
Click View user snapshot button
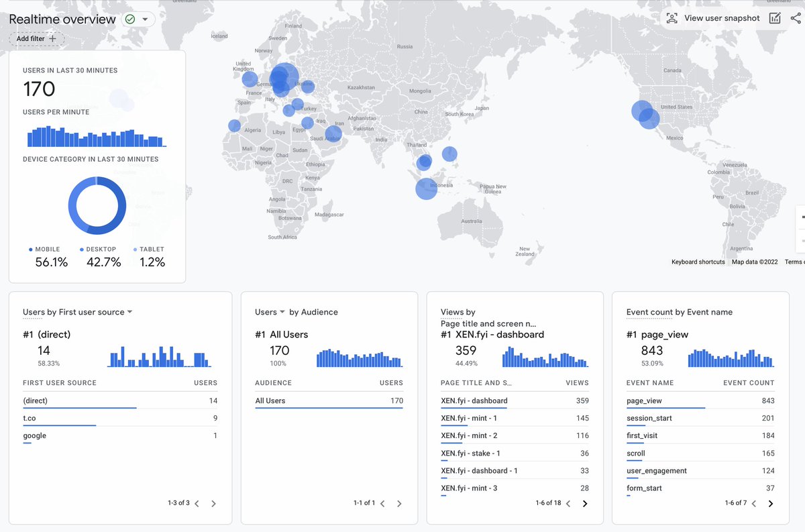tap(713, 18)
